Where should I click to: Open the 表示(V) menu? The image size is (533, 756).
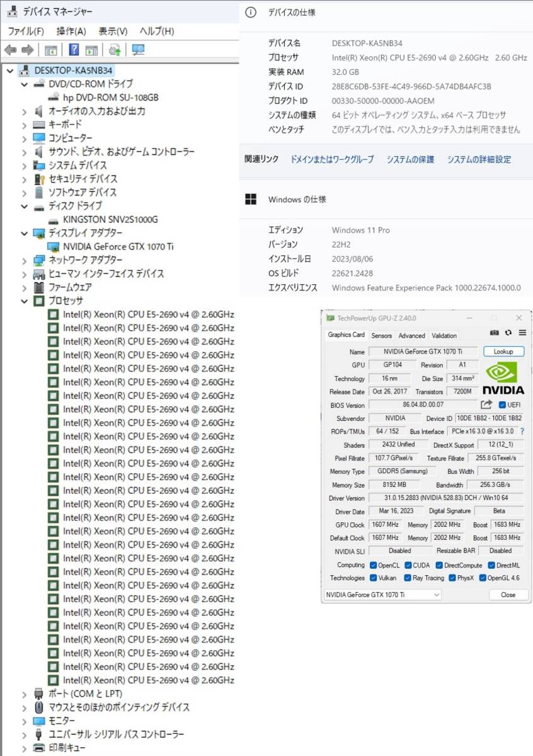(x=113, y=31)
